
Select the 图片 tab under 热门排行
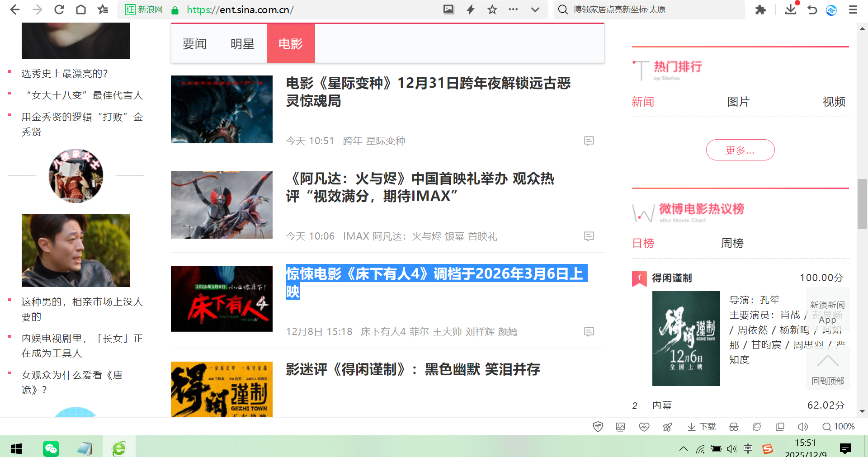pyautogui.click(x=738, y=102)
